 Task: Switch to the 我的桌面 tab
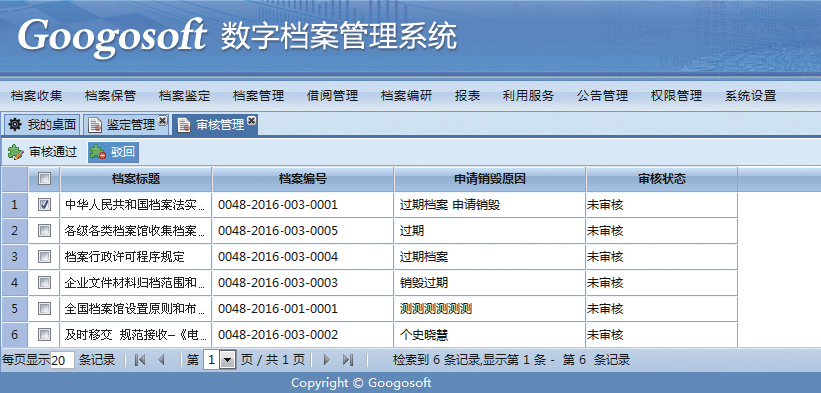pos(42,125)
